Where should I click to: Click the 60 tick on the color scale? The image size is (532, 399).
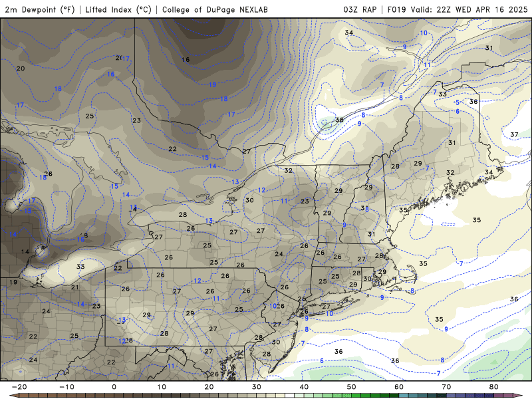[x=399, y=387]
